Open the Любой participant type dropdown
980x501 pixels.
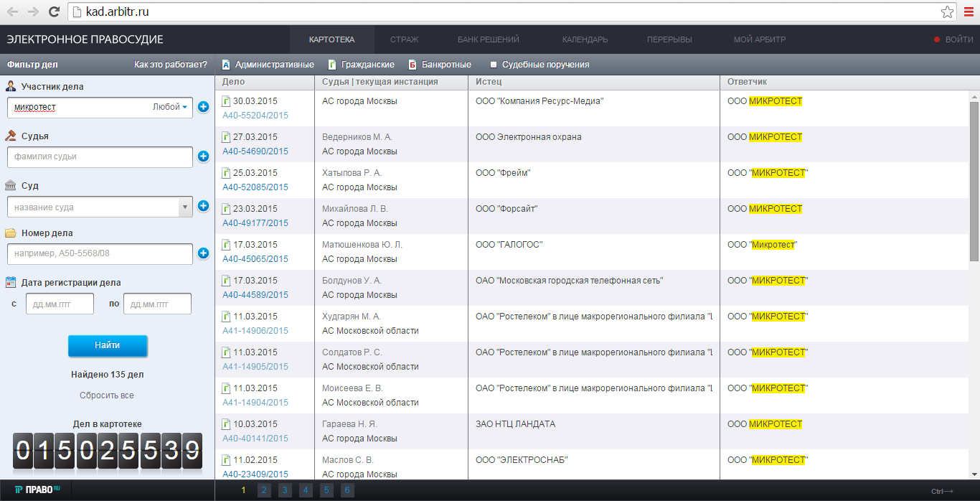tap(170, 107)
